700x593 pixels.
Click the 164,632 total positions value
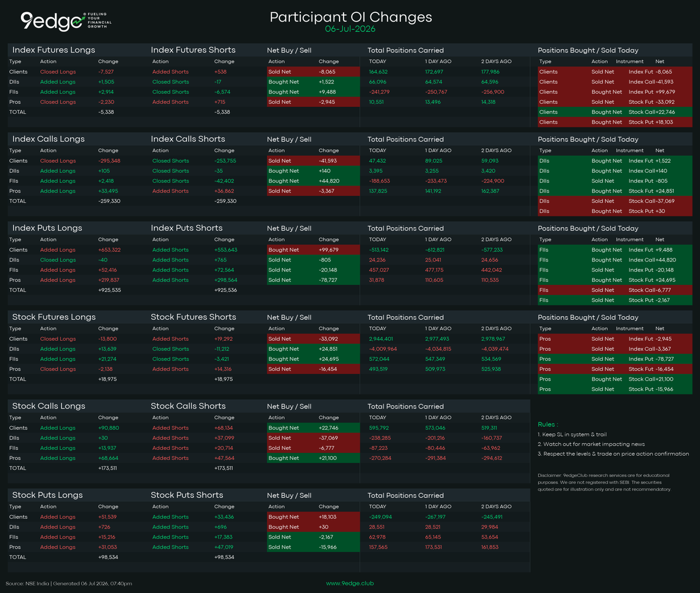pos(378,72)
